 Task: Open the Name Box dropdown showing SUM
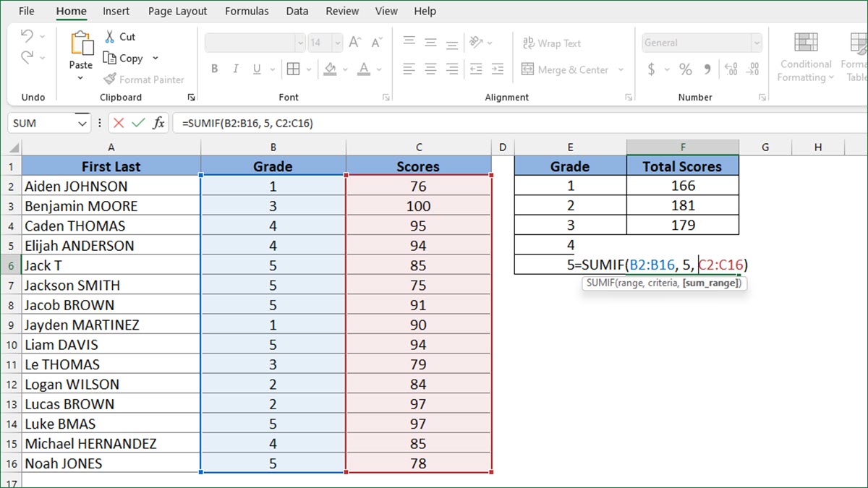[82, 123]
